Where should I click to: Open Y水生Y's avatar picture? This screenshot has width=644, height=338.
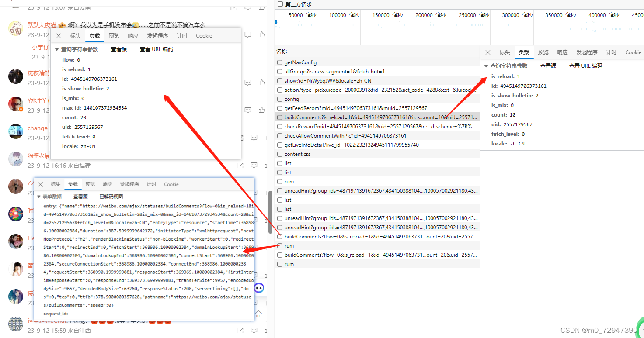(16, 104)
